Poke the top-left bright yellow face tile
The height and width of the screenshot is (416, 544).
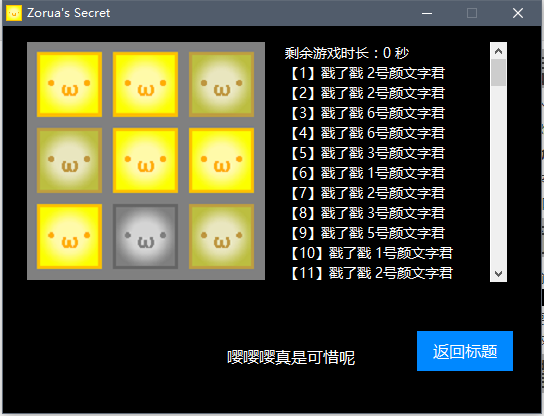pyautogui.click(x=69, y=84)
